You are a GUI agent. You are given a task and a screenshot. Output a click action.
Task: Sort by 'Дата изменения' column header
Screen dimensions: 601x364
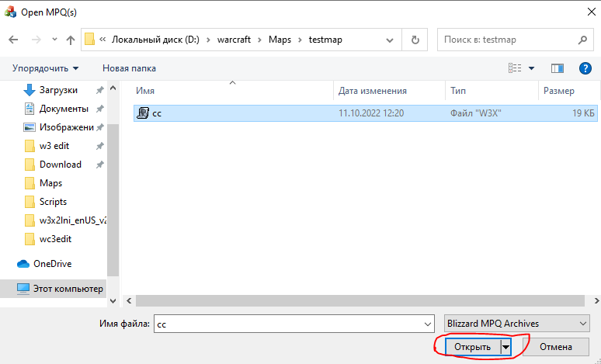coord(372,91)
